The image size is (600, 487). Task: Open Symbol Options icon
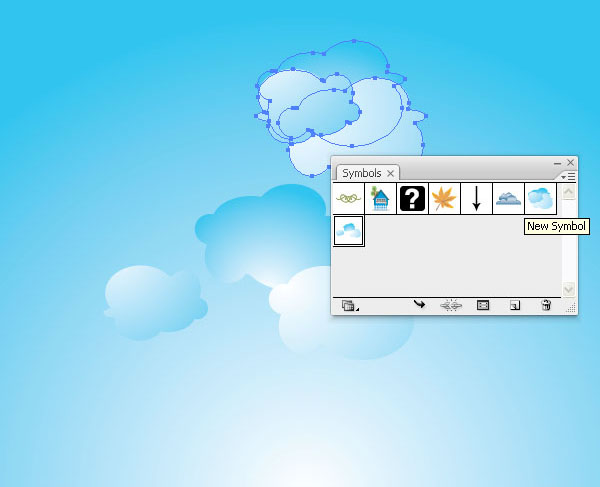pos(483,305)
